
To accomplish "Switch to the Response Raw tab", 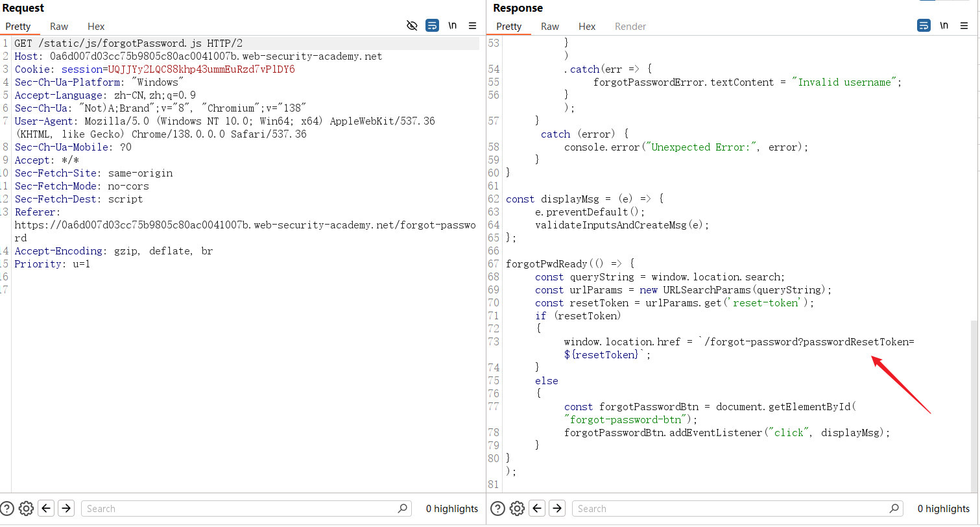I will pos(550,27).
